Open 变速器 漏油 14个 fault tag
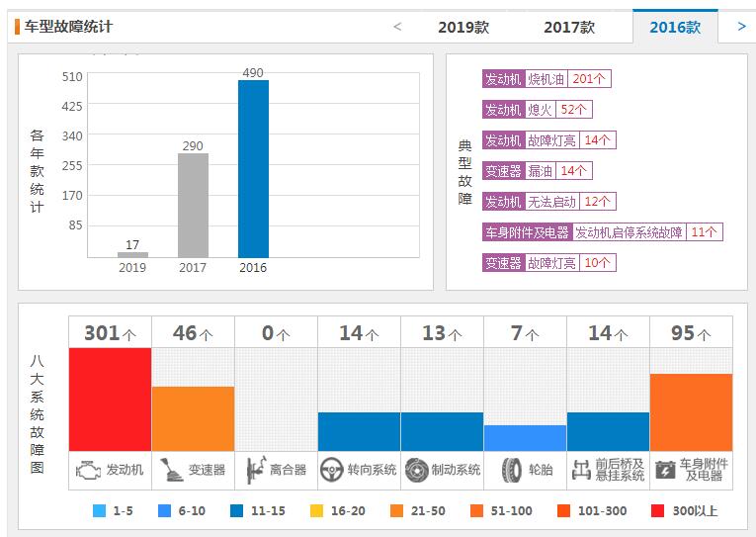Screen dimensions: 756x537 coord(538,171)
